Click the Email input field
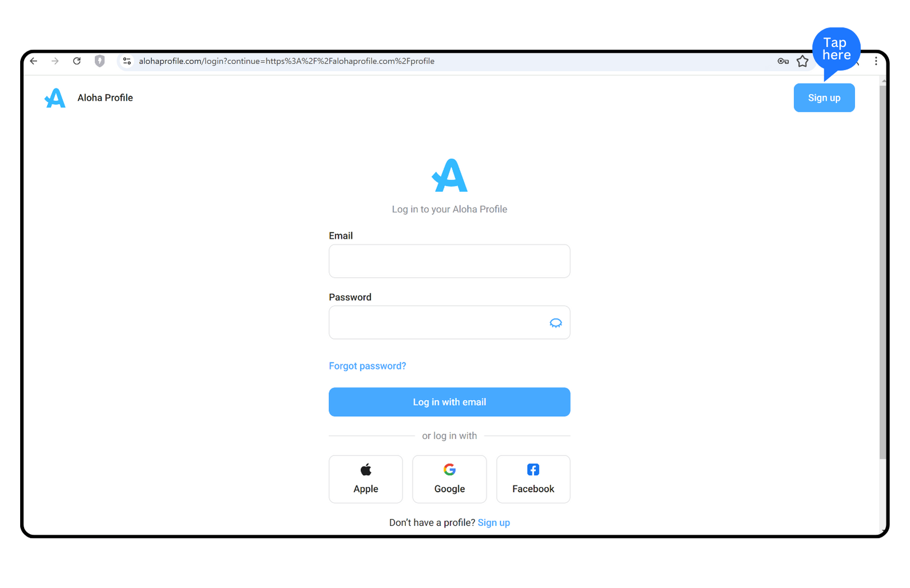 point(450,261)
